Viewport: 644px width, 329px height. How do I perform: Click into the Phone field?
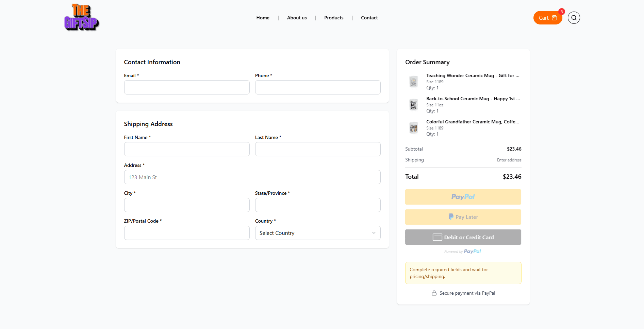(317, 87)
